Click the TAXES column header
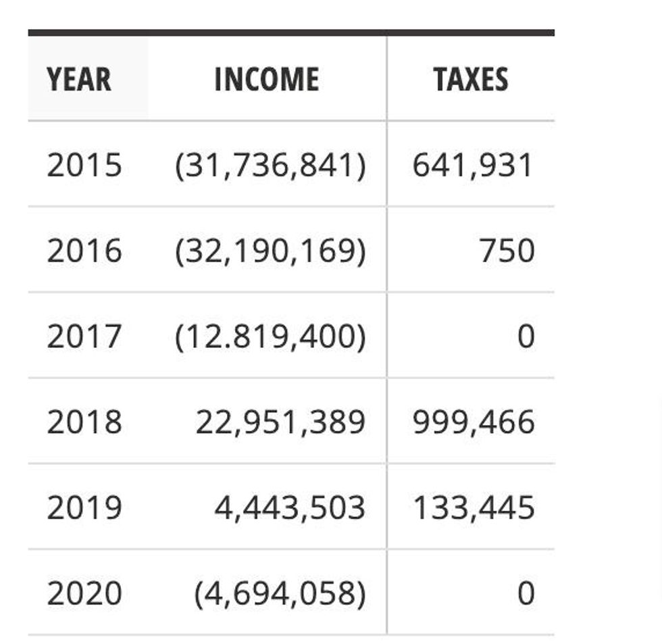 [x=471, y=80]
